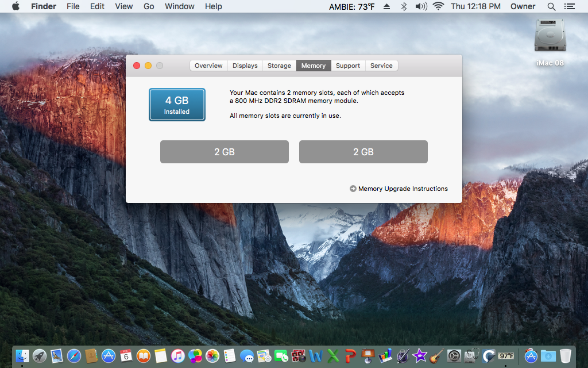Screen dimensions: 588x368
Task: Switch to the Displays tab
Action: point(245,66)
